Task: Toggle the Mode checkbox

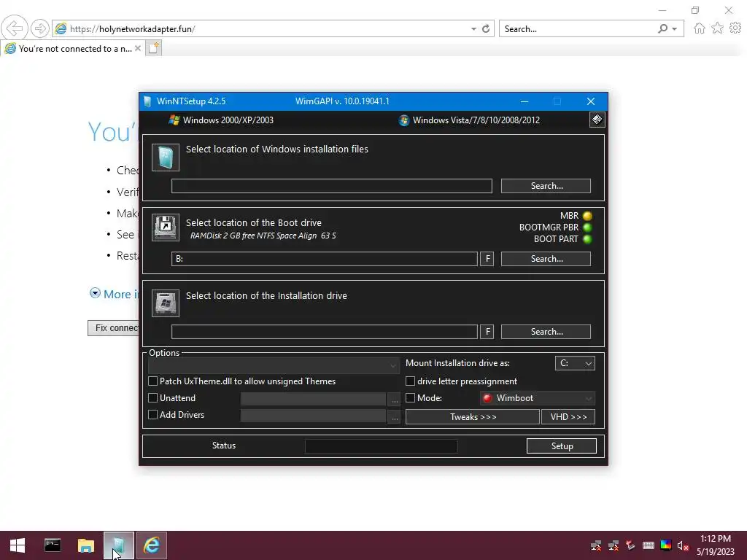Action: (410, 398)
